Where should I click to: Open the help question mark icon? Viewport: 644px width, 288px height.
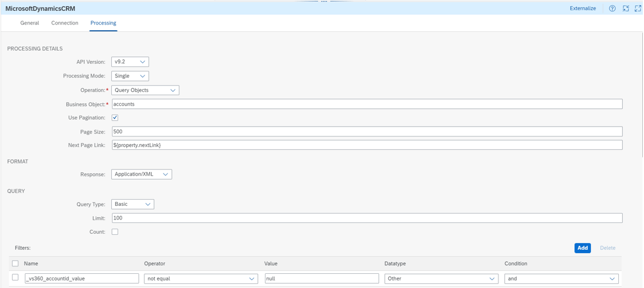tap(612, 8)
